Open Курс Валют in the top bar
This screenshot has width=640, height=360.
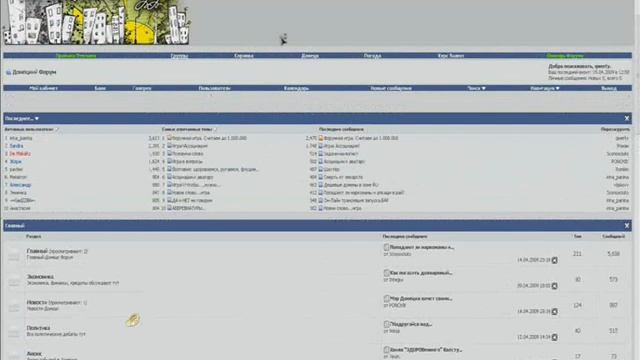[451, 56]
